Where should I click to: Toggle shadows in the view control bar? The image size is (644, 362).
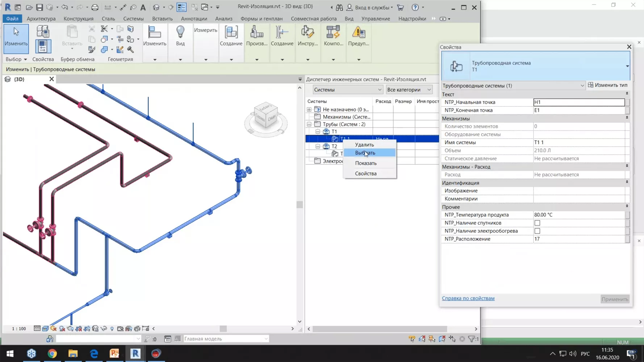click(54, 329)
